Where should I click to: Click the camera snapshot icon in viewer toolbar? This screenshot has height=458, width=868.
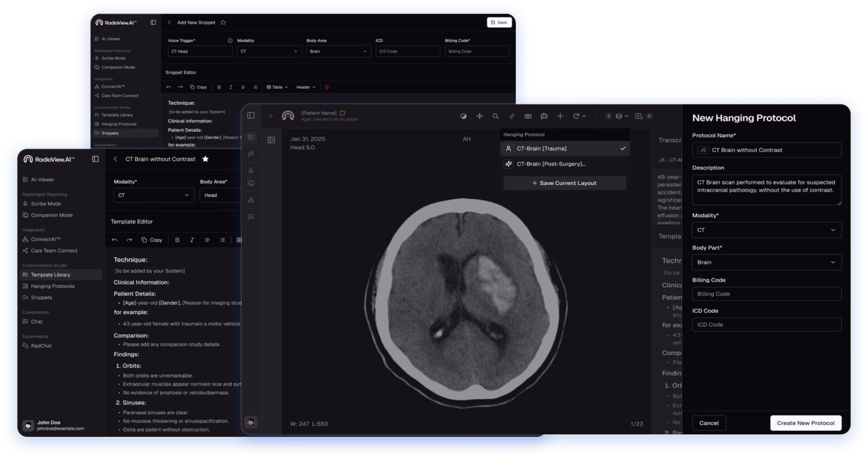point(528,116)
